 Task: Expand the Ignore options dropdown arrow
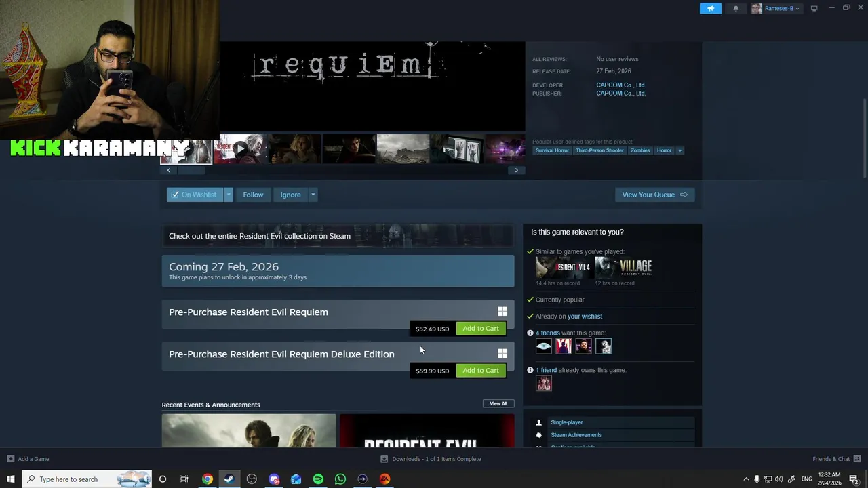coord(313,195)
